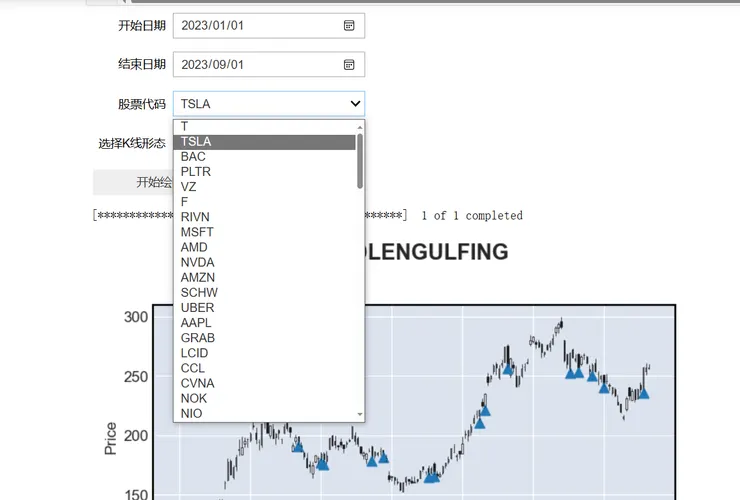Select RIVN ticker option
The width and height of the screenshot is (740, 500).
tap(264, 217)
